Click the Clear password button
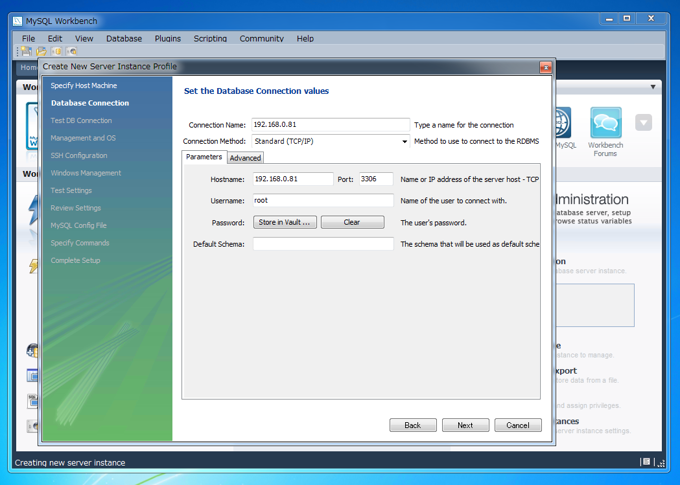 (352, 222)
